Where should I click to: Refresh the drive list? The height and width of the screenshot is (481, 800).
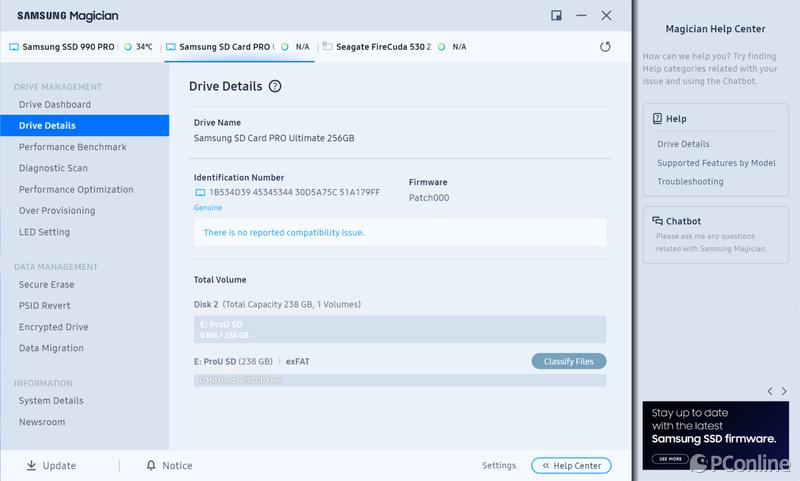605,47
